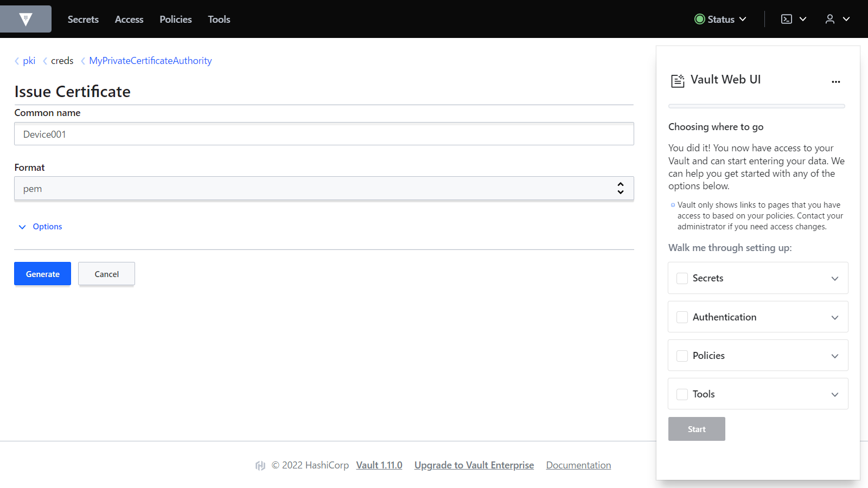Image resolution: width=868 pixels, height=488 pixels.
Task: Open the user profile icon menu
Action: tap(829, 19)
